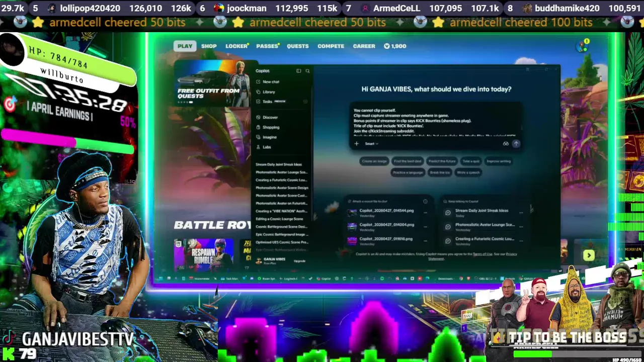Click the Upgrade button in Copilot sidebar
Viewport: 644px width, 362px height.
pos(299,261)
